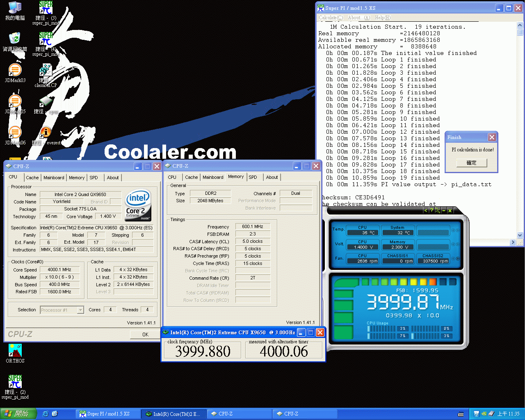Open the 資源回收筒 recycle bin icon
The width and height of the screenshot is (525, 420).
(x=15, y=42)
